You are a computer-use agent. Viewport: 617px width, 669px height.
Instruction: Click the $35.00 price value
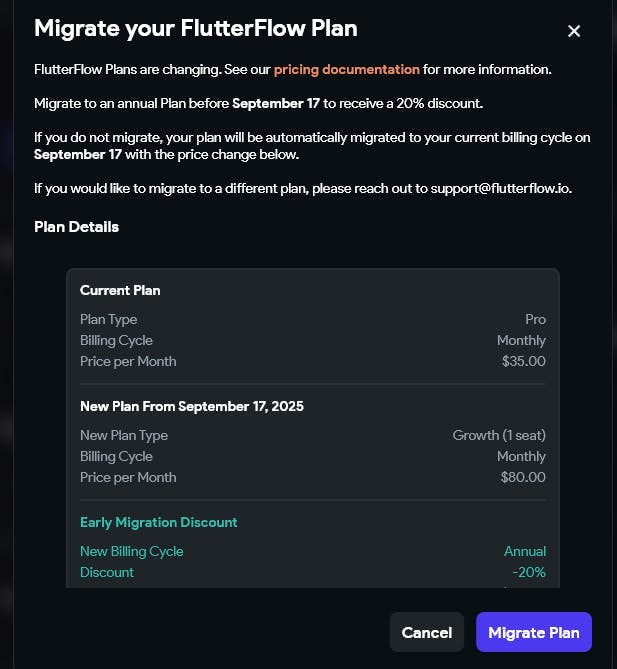coord(524,361)
